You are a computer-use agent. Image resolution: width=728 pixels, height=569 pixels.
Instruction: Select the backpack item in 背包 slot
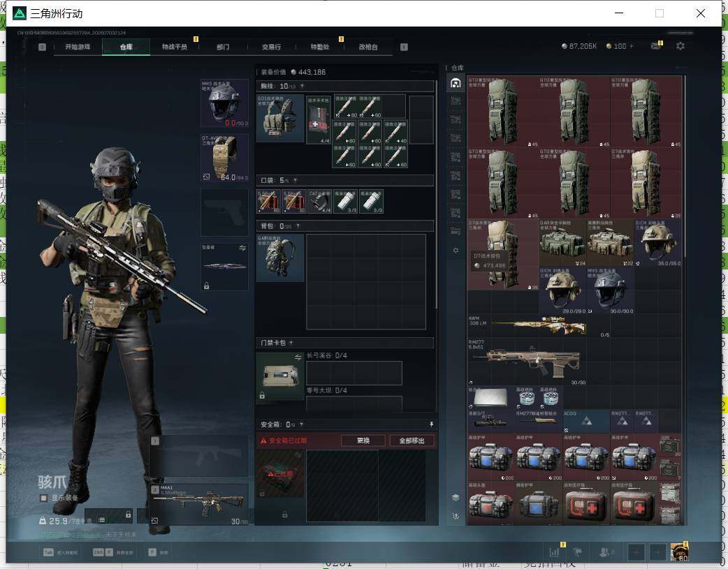280,258
